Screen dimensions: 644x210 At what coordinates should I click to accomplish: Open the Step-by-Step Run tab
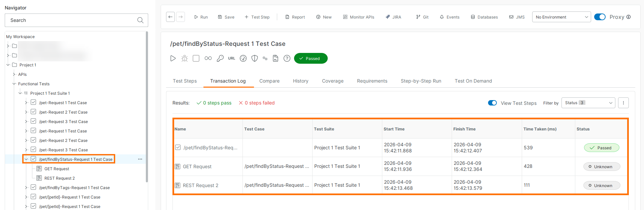pos(421,81)
